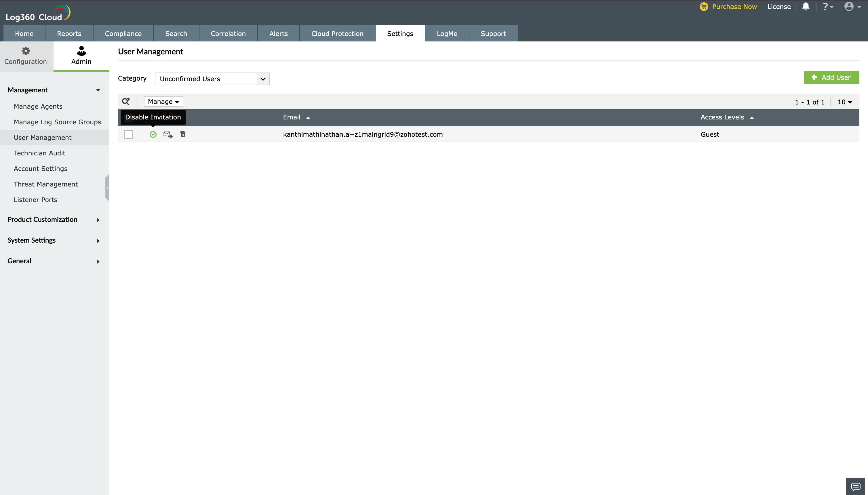Select the user row checkbox
The width and height of the screenshot is (868, 495).
[x=129, y=134]
